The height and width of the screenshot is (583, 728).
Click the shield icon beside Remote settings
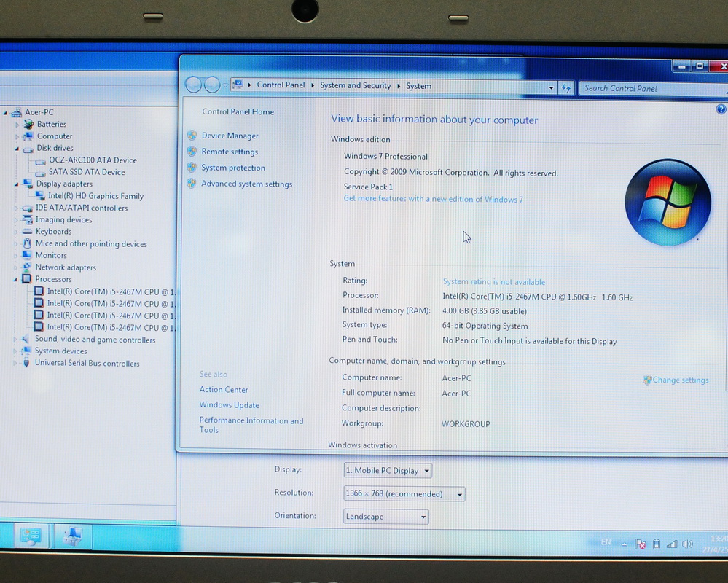192,152
